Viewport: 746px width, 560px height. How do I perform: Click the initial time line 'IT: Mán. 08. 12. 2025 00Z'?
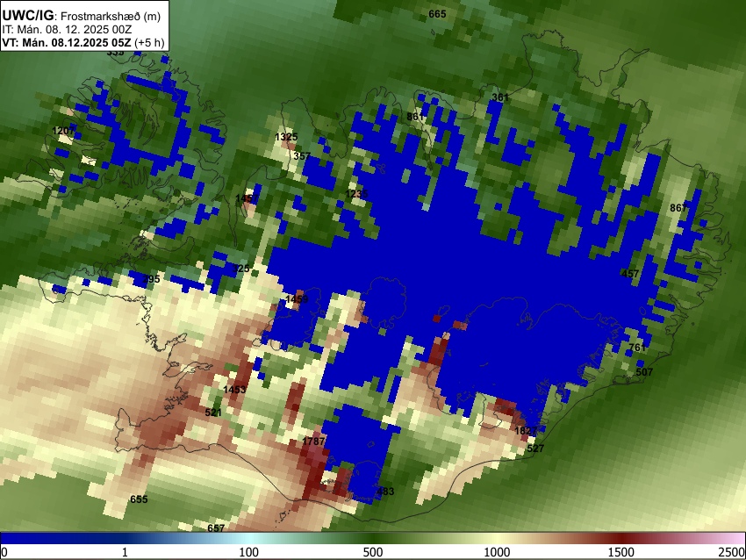[x=67, y=30]
